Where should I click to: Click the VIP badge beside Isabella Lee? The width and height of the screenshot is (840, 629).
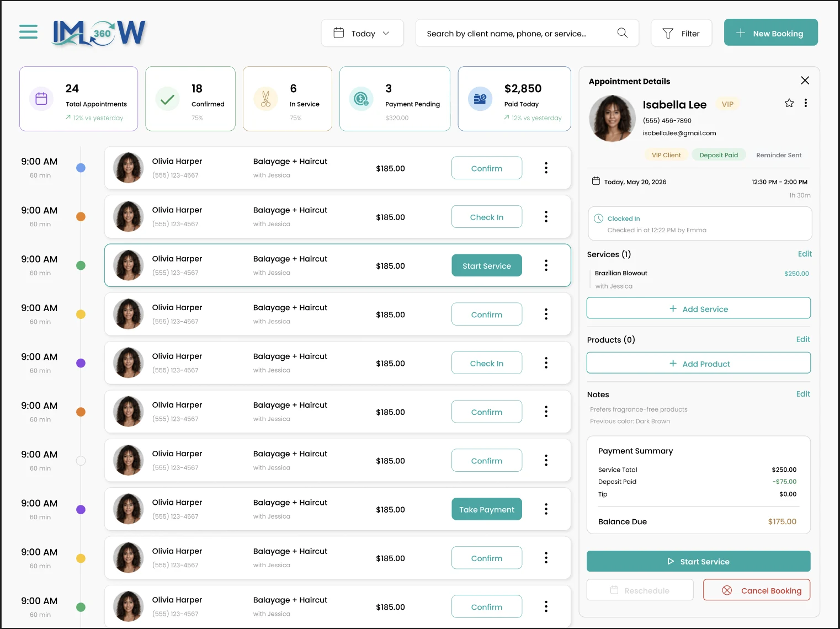(x=727, y=104)
